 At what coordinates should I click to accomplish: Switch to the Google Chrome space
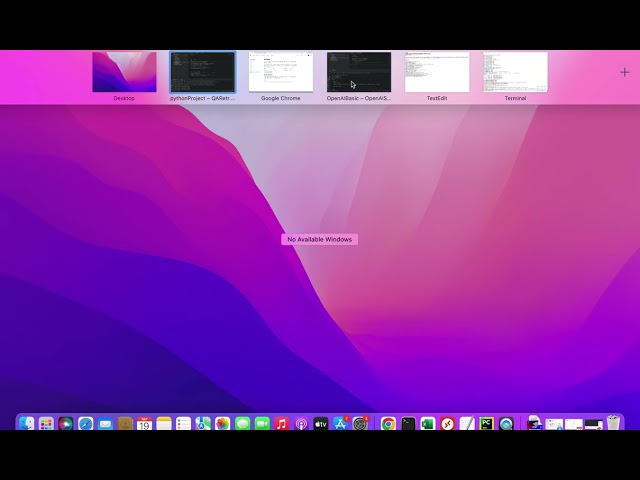click(x=280, y=73)
